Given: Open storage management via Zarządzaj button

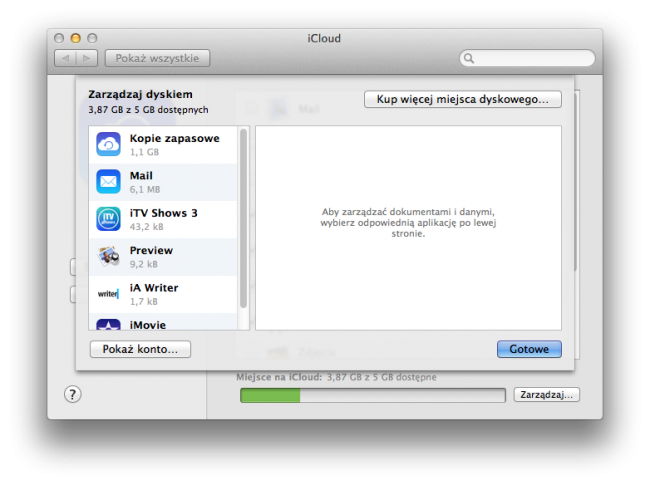Looking at the screenshot, I should pos(546,395).
